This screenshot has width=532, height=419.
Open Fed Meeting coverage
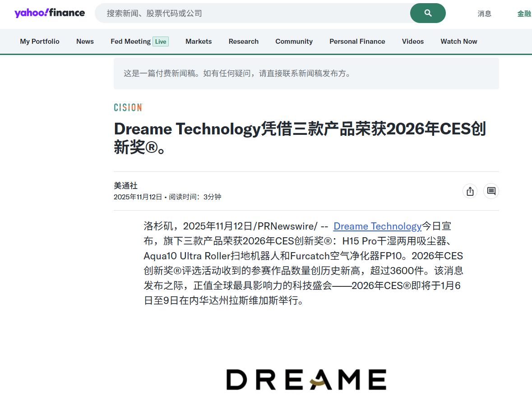(130, 41)
